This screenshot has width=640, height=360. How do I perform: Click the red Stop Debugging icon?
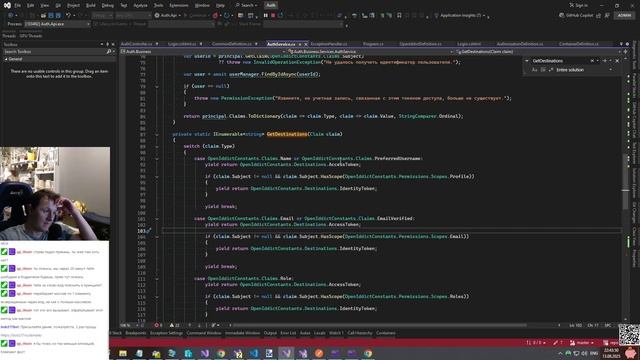(273, 16)
